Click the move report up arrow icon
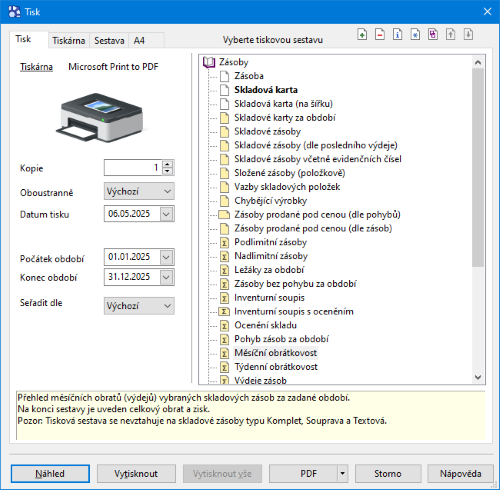 pyautogui.click(x=450, y=34)
